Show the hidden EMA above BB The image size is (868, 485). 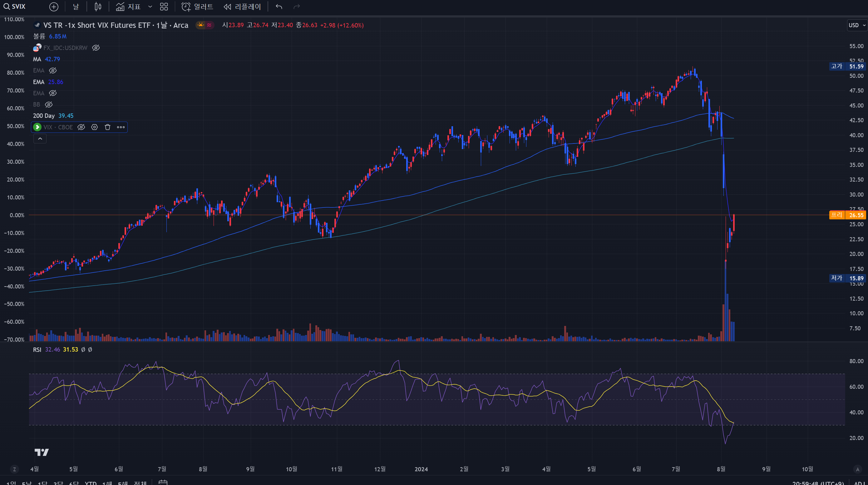pos(52,93)
